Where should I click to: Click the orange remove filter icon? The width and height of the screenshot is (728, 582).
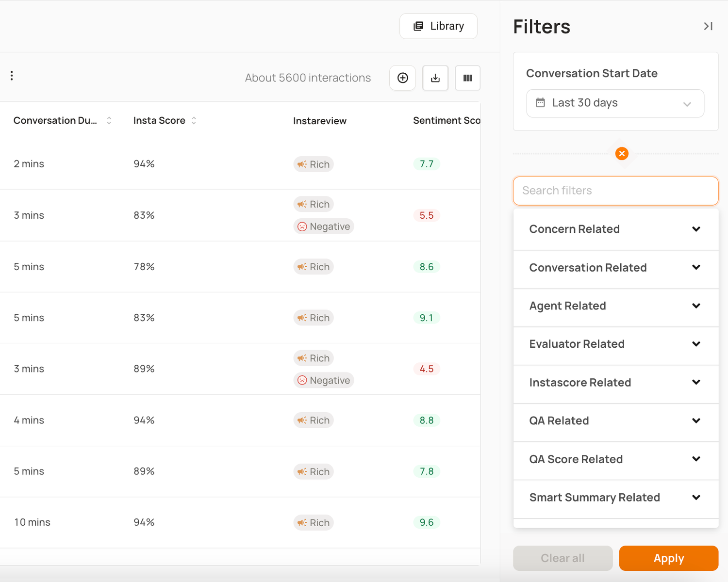point(622,154)
